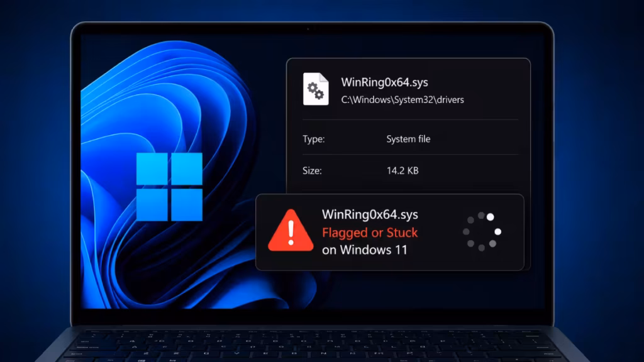Click the loading spinner in the alert

[482, 231]
